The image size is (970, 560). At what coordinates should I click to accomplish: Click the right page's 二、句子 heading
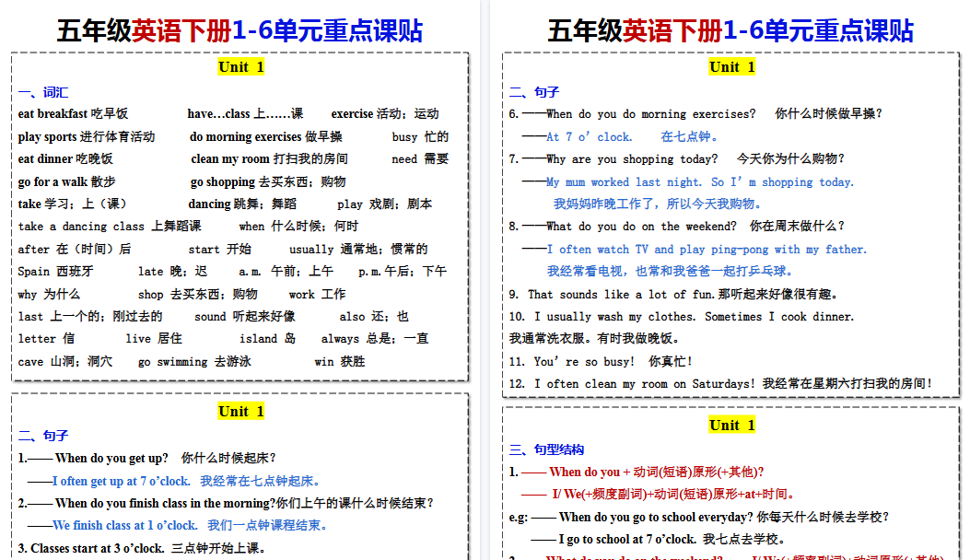tap(534, 92)
